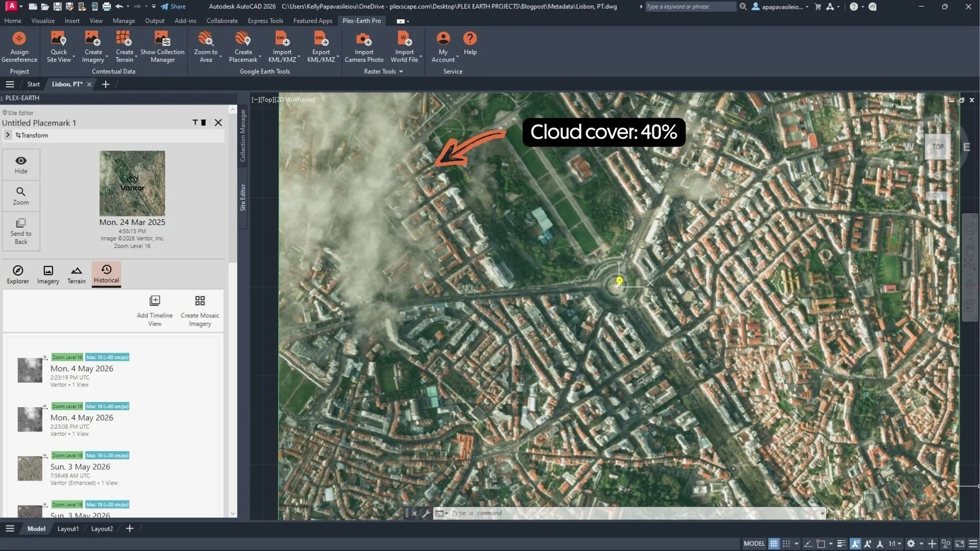Screen dimensions: 980x551
Task: Expand the Transform section
Action: tap(8, 135)
